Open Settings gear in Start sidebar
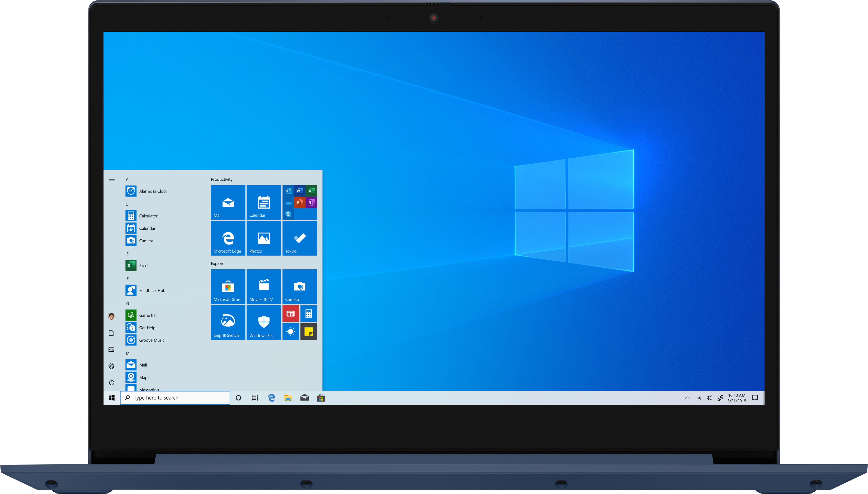This screenshot has height=494, width=868. click(111, 366)
